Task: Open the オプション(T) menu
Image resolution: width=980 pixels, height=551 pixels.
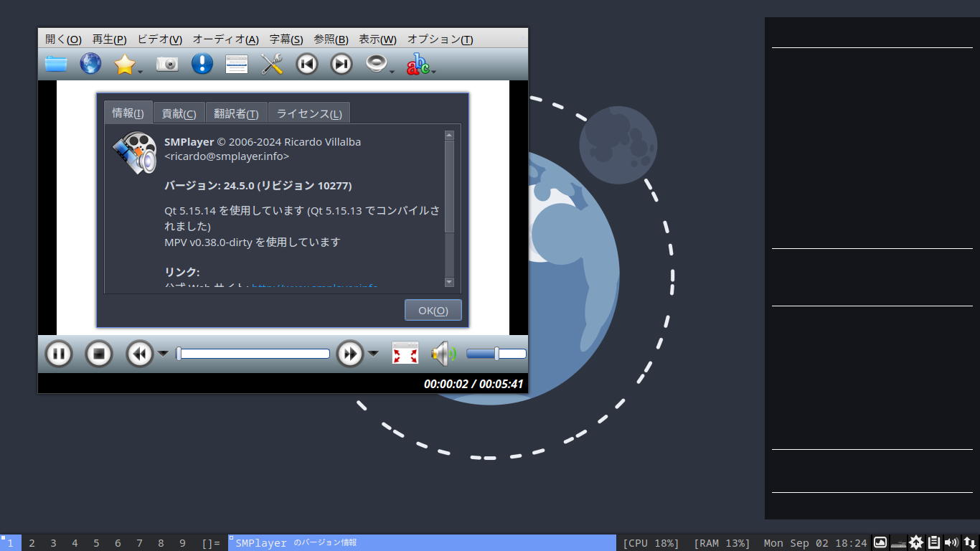Action: point(440,39)
